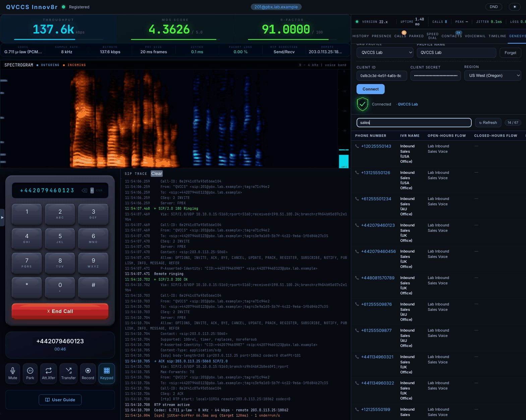The width and height of the screenshot is (526, 420).
Task: Start recording the call
Action: point(88,373)
